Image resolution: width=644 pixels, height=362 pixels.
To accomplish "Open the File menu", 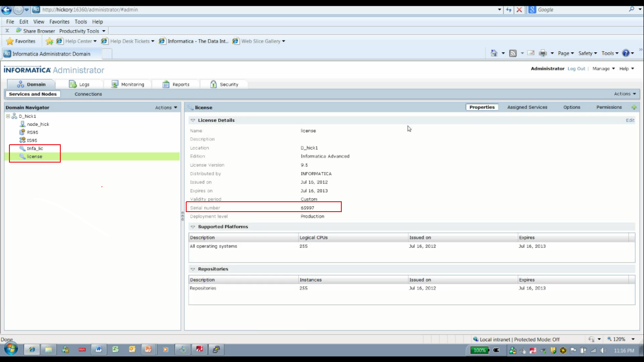I will pyautogui.click(x=10, y=22).
